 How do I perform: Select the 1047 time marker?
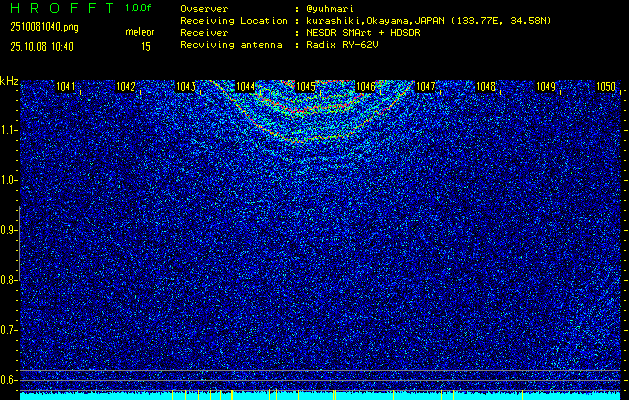click(427, 87)
